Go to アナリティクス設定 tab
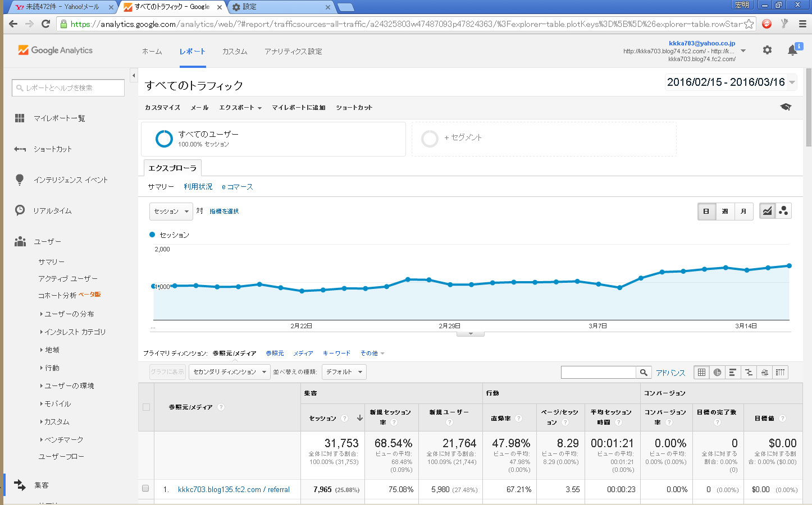Image resolution: width=812 pixels, height=505 pixels. tap(293, 51)
